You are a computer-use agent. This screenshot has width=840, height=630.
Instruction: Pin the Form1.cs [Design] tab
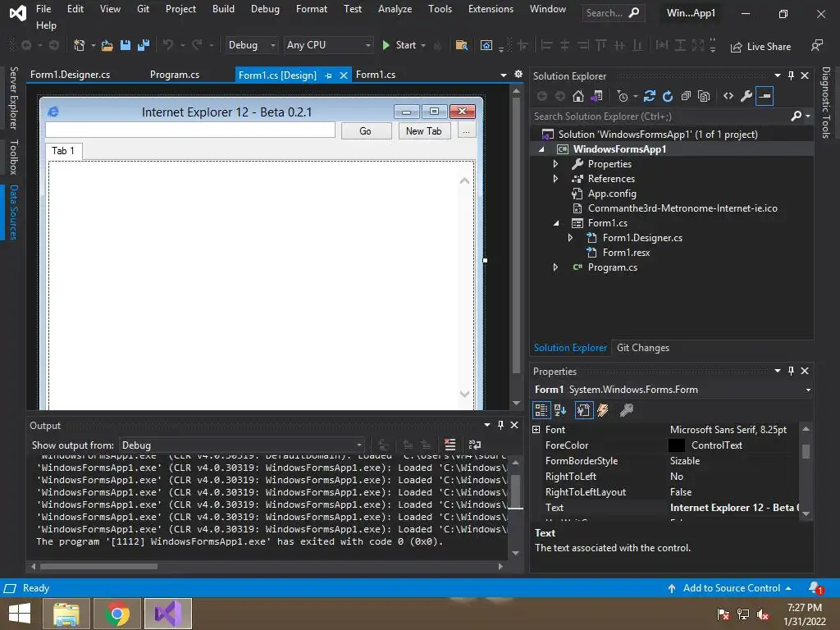(328, 75)
